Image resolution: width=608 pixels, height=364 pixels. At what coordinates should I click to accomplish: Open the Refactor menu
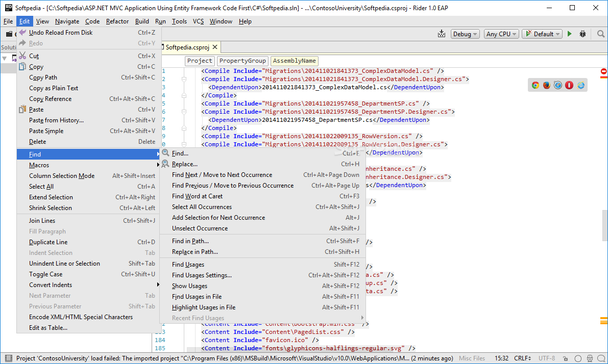(x=117, y=21)
